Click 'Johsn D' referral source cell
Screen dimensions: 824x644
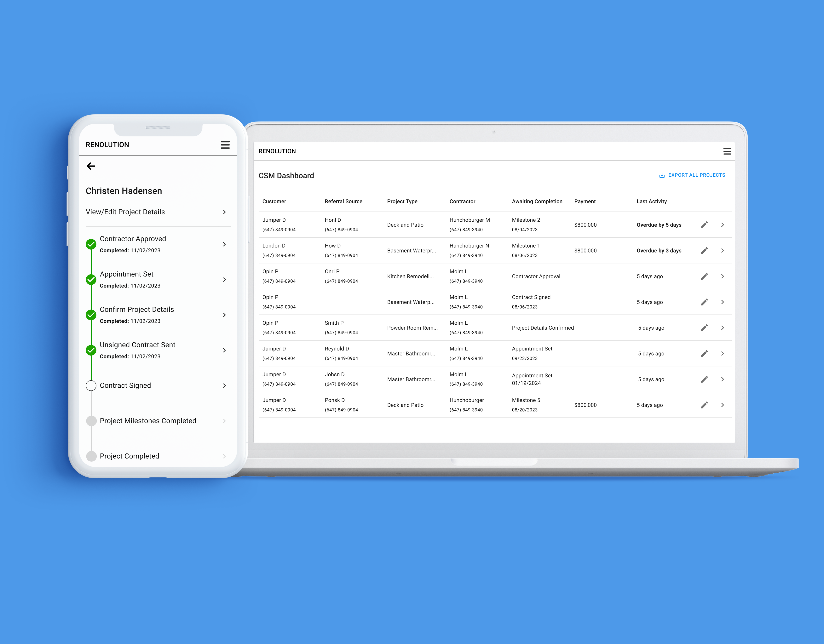(x=334, y=374)
